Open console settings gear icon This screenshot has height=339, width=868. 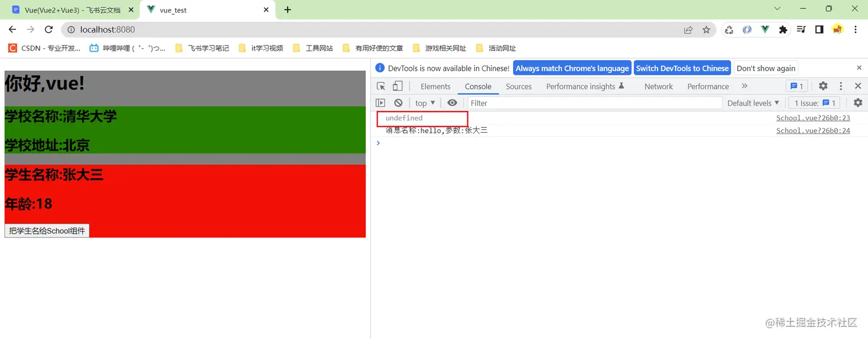click(858, 103)
